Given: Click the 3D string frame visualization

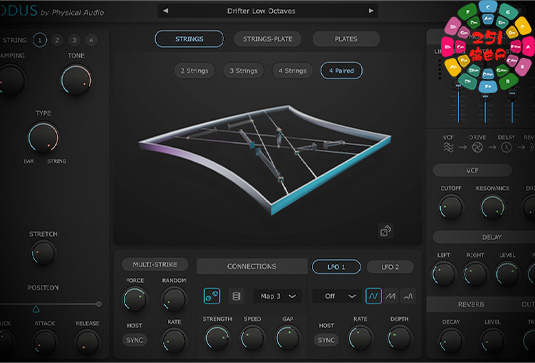Looking at the screenshot, I should pos(265,159).
